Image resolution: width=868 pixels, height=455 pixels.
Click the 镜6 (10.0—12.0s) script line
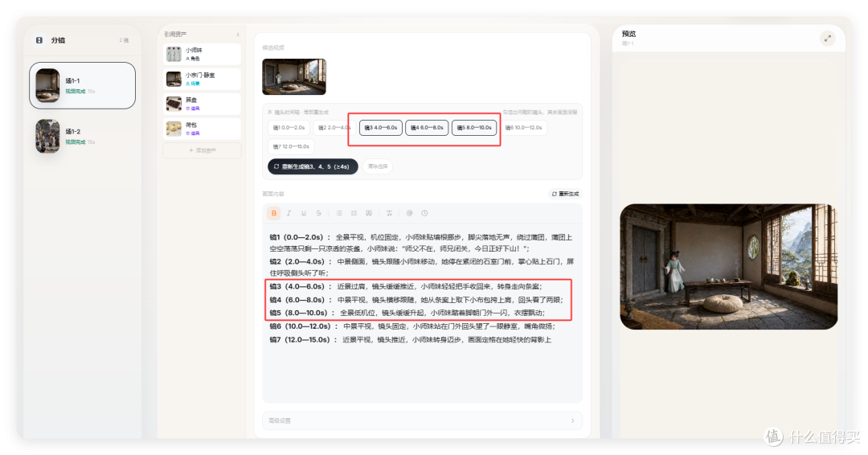coord(412,326)
